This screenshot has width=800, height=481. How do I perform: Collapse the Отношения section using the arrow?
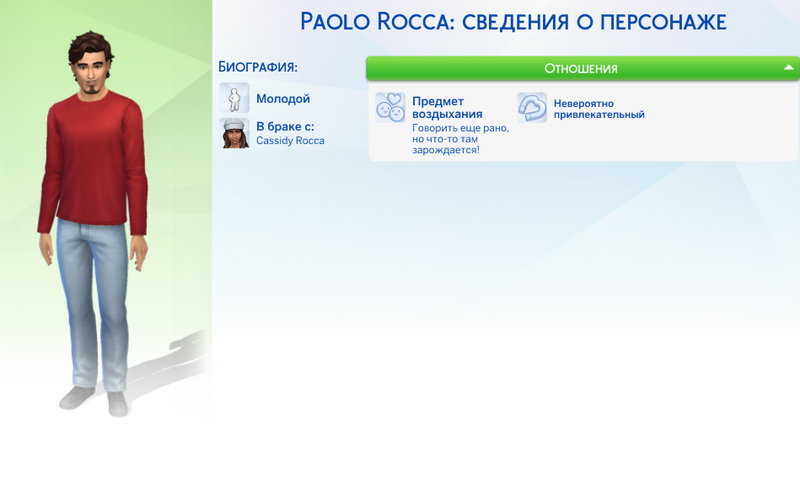pyautogui.click(x=789, y=68)
